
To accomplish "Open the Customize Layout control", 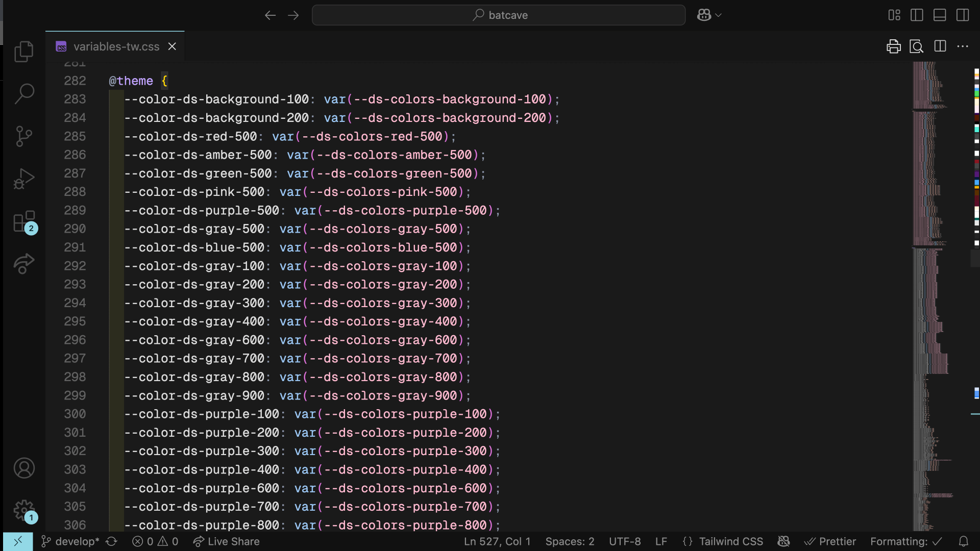I will [x=894, y=15].
